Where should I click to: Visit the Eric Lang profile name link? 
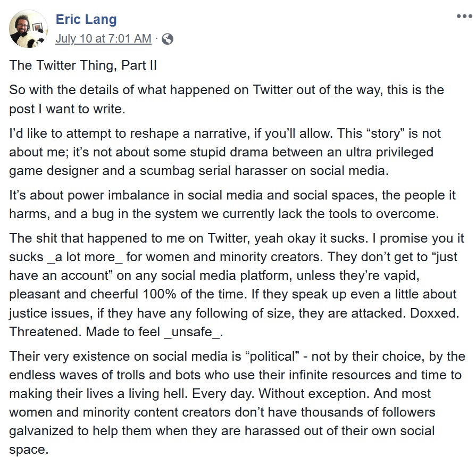86,20
